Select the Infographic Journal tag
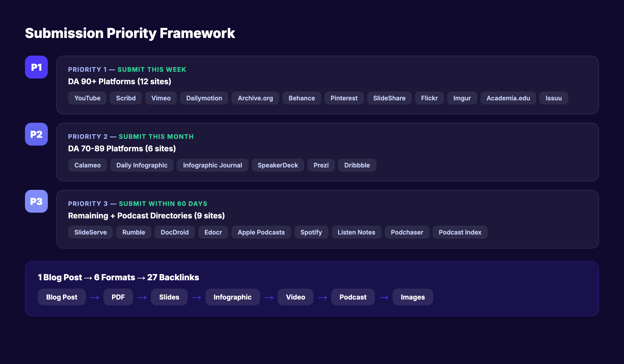This screenshot has width=624, height=364. click(212, 165)
